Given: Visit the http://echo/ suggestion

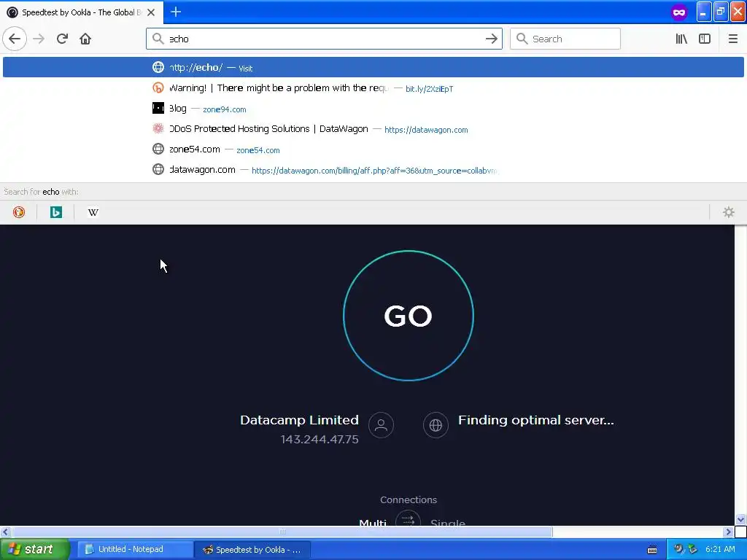Looking at the screenshot, I should pyautogui.click(x=373, y=67).
